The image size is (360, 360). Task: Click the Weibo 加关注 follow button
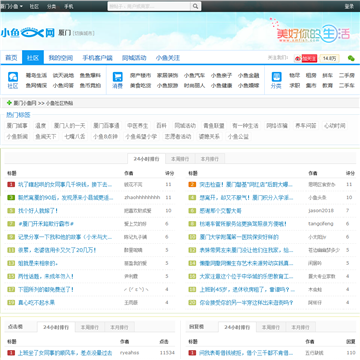click(305, 59)
